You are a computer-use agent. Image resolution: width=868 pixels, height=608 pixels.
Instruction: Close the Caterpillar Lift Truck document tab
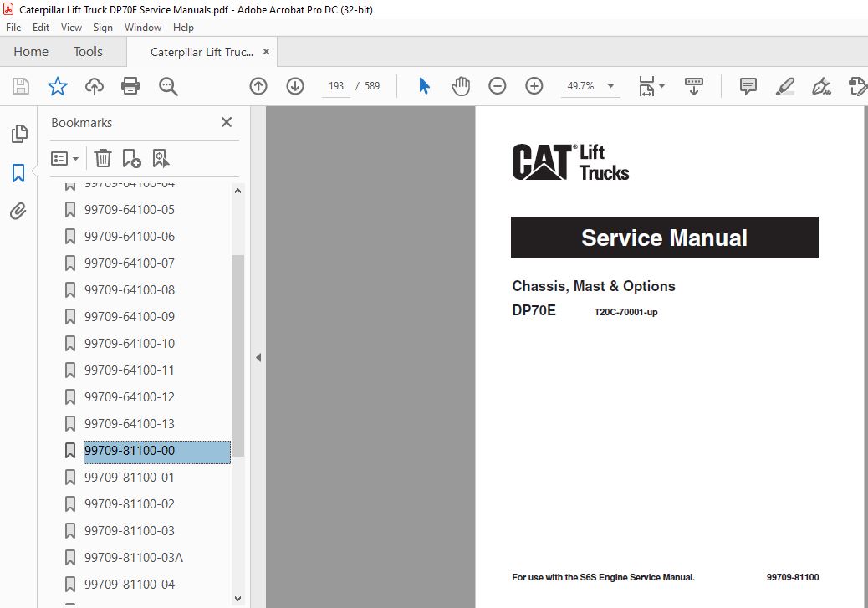266,52
